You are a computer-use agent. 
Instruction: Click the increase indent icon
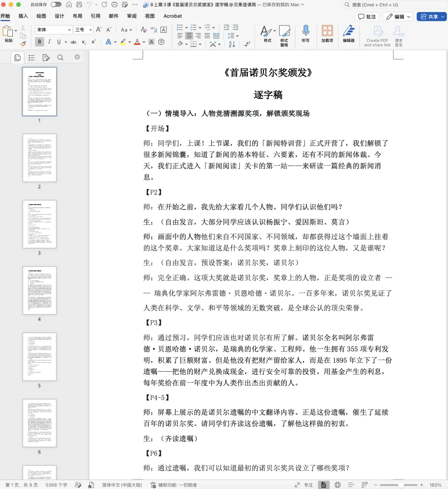[x=236, y=27]
